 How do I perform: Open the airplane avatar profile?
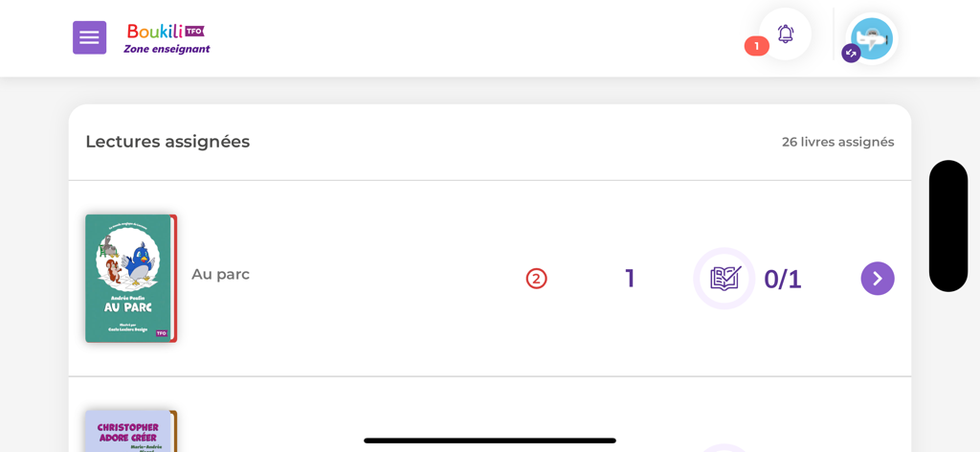click(871, 38)
